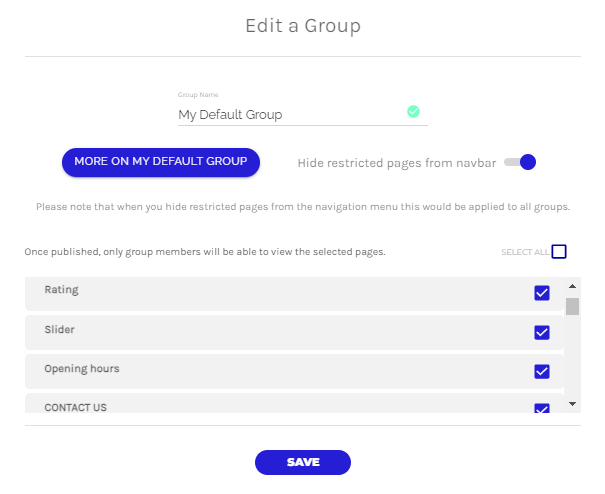
Task: Toggle Hide restricted pages from navbar switch
Action: [x=520, y=162]
